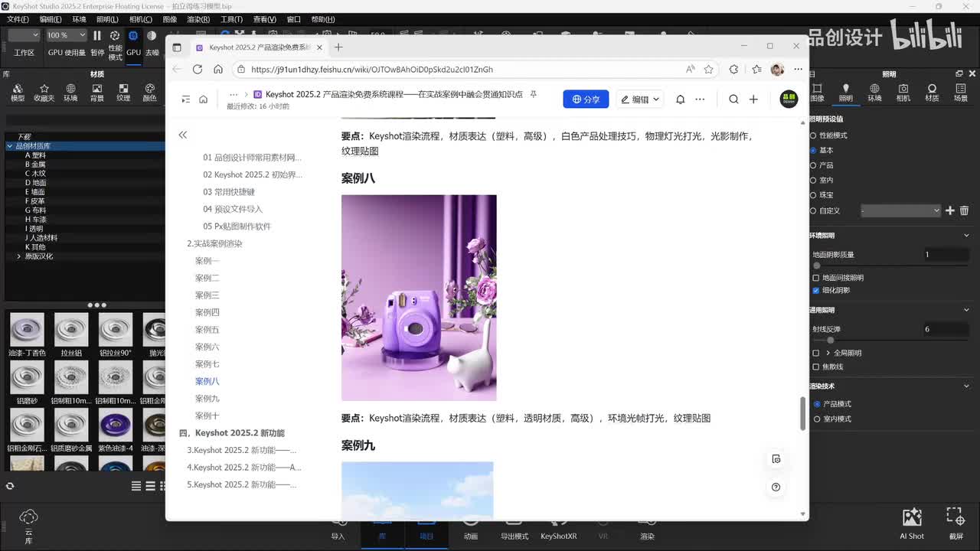The height and width of the screenshot is (551, 980).
Task: Collapse the 环境照明 section
Action: (x=966, y=236)
